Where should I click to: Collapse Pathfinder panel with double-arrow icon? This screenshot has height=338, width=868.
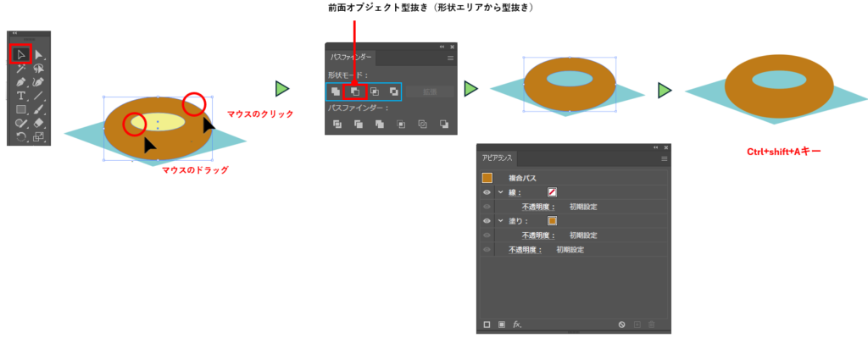[x=442, y=47]
